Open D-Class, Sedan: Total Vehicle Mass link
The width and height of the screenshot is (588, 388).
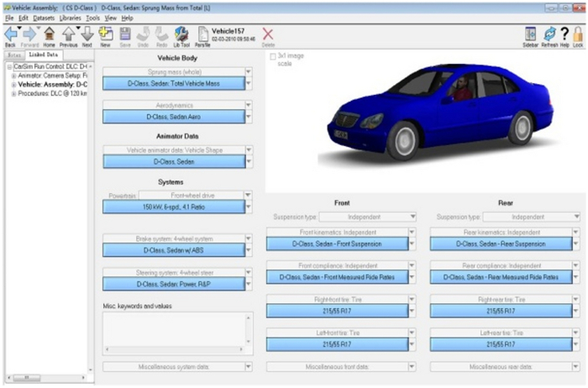[x=174, y=84]
